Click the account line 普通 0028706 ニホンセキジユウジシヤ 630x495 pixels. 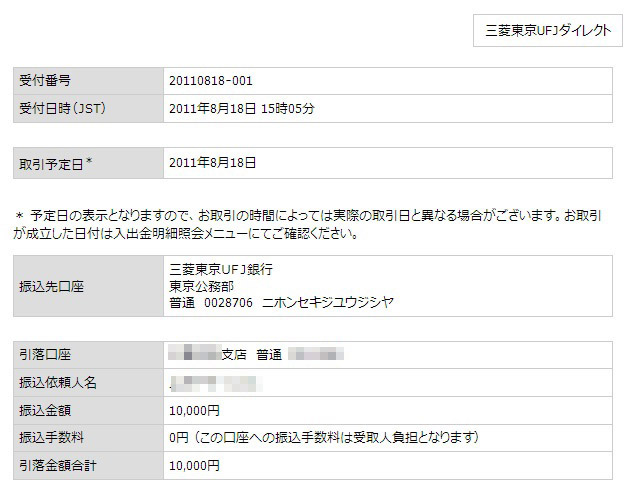click(282, 301)
